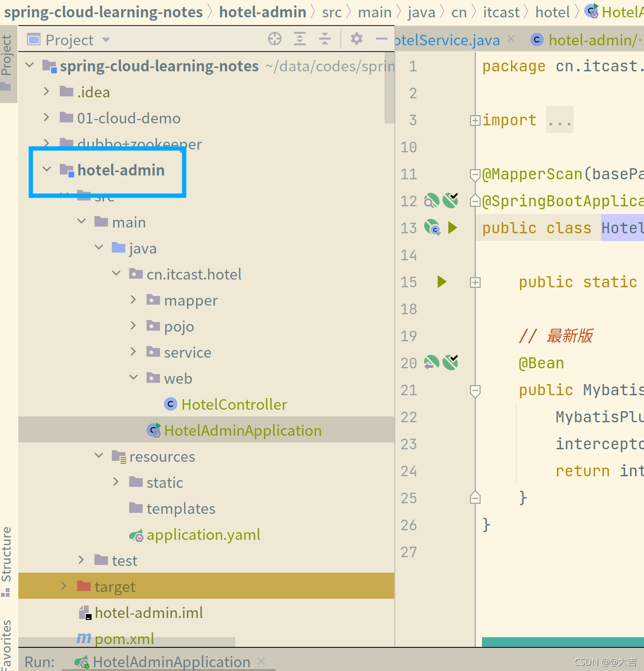Screen dimensions: 644x671
Task: Collapse the hotel-admin module
Action: [47, 169]
